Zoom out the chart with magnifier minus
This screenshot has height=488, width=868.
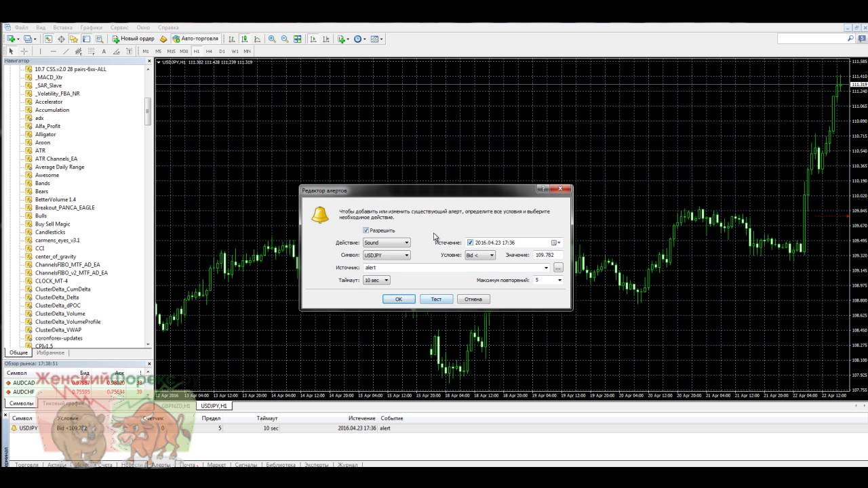[285, 39]
